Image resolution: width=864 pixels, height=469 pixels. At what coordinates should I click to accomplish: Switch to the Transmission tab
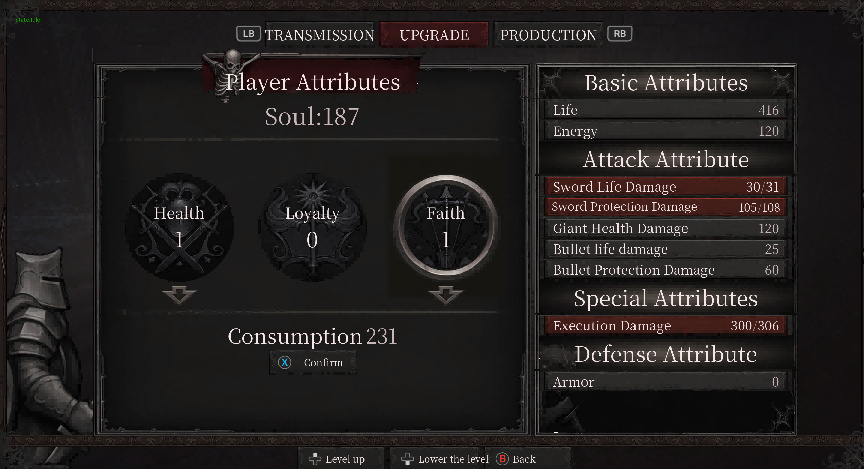click(320, 35)
